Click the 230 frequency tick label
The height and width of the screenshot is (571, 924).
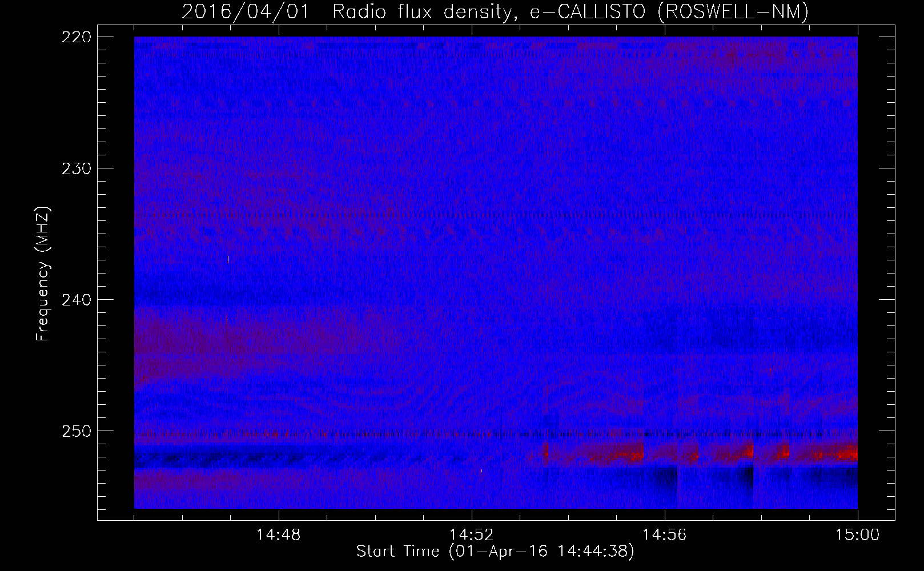pos(76,168)
